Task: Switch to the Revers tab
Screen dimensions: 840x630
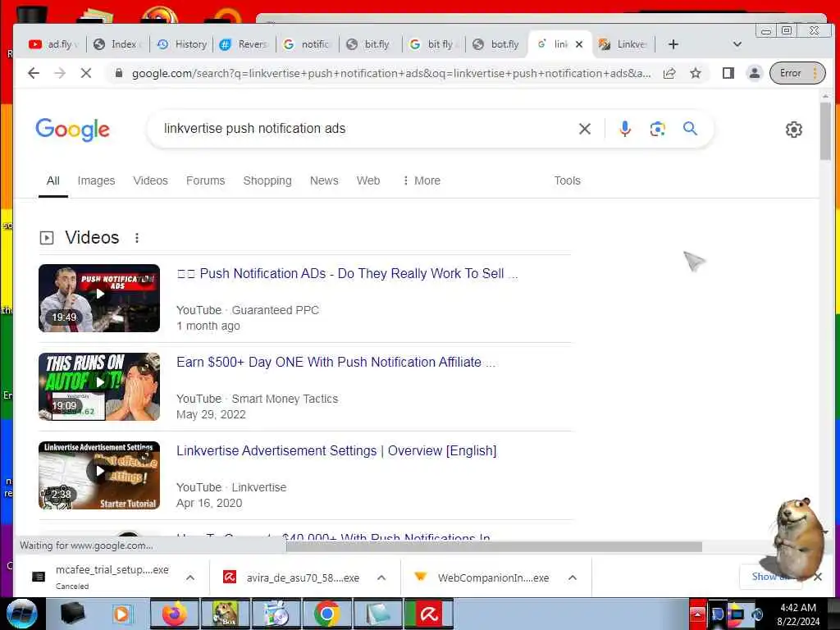Action: coord(244,44)
